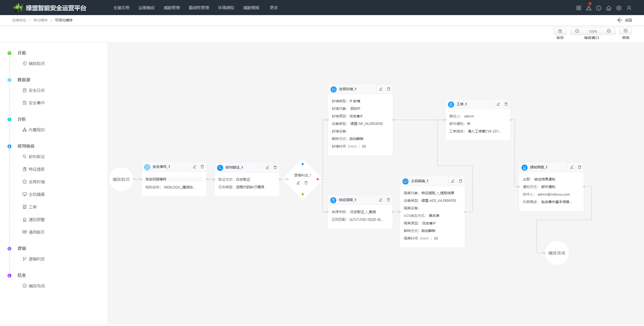Screen dimensions: 644x326
Task: Open the settings gear in header
Action: click(619, 8)
